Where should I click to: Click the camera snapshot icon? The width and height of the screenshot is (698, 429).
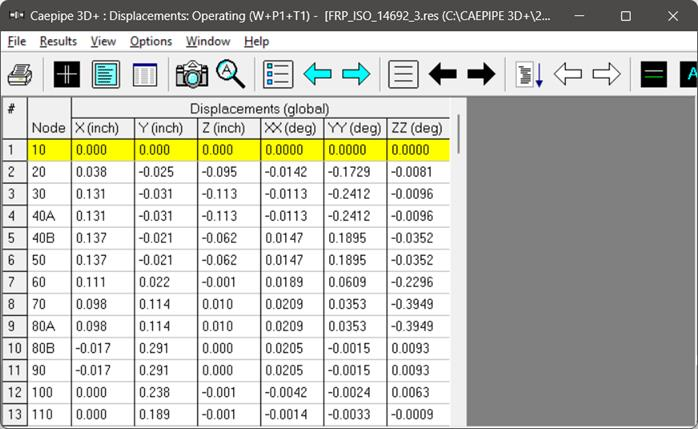pos(192,74)
